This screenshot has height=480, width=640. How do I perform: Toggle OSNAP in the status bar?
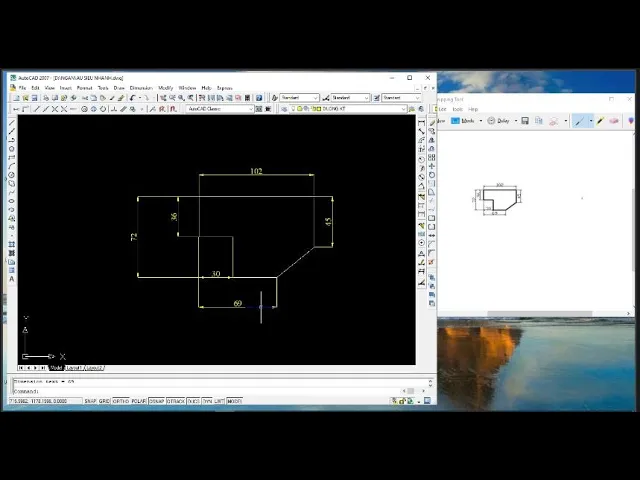[157, 401]
